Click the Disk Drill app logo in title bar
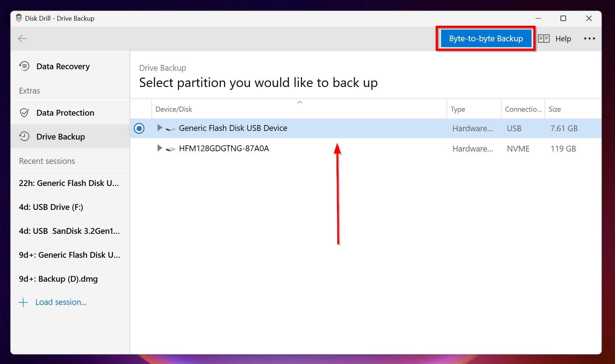This screenshot has height=364, width=615. pyautogui.click(x=19, y=18)
